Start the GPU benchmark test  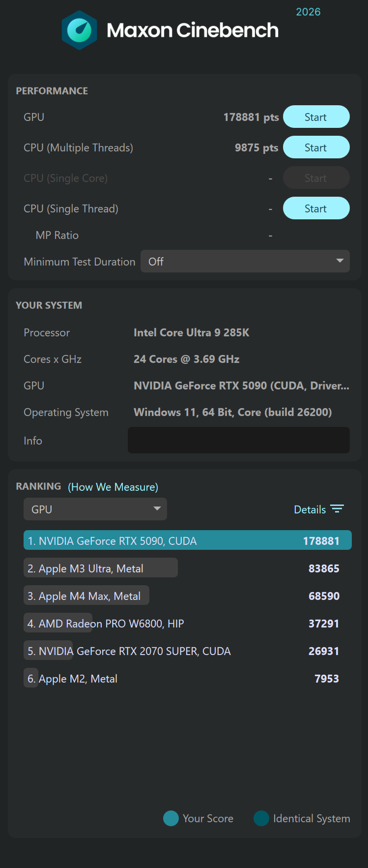pos(316,117)
